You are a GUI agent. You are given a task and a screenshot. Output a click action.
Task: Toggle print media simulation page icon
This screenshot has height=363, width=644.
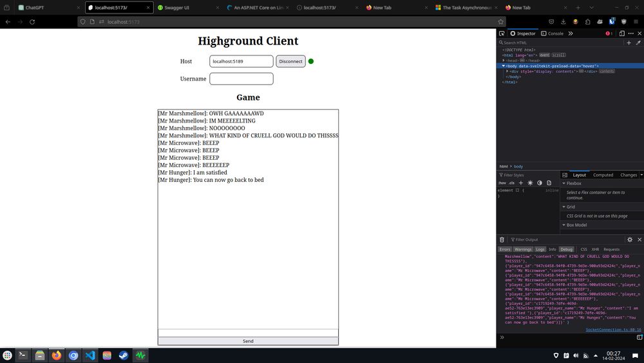click(x=549, y=183)
